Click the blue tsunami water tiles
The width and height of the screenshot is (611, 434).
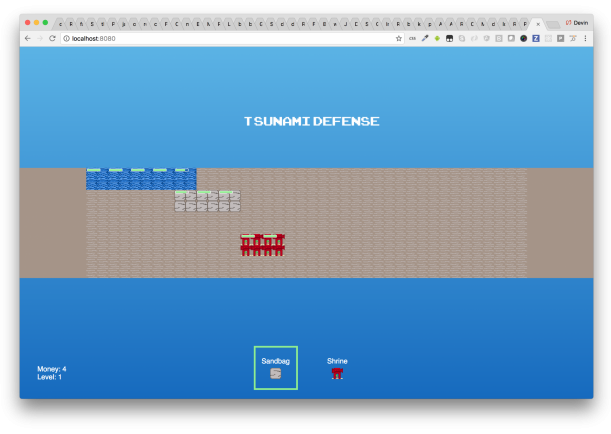tap(140, 179)
